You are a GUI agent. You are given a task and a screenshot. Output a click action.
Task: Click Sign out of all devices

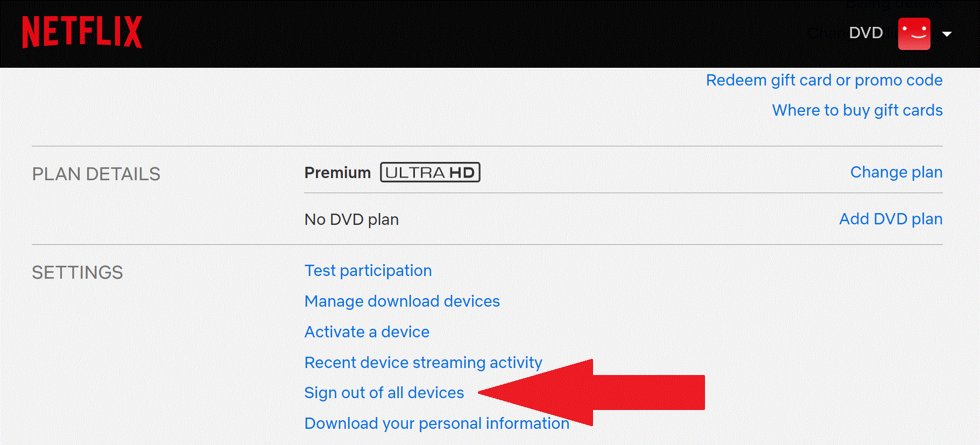tap(384, 393)
